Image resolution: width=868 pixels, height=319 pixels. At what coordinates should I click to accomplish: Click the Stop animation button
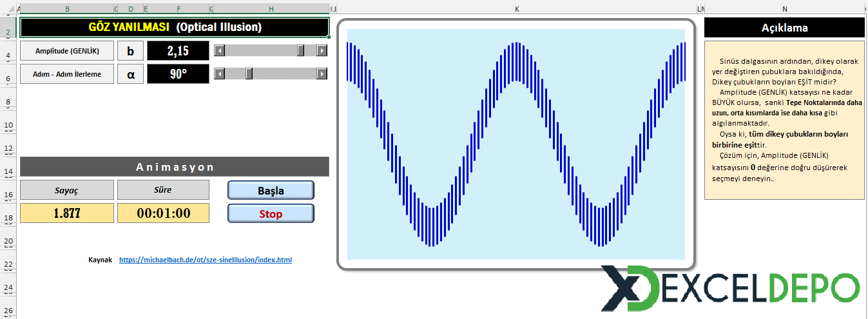pyautogui.click(x=271, y=213)
